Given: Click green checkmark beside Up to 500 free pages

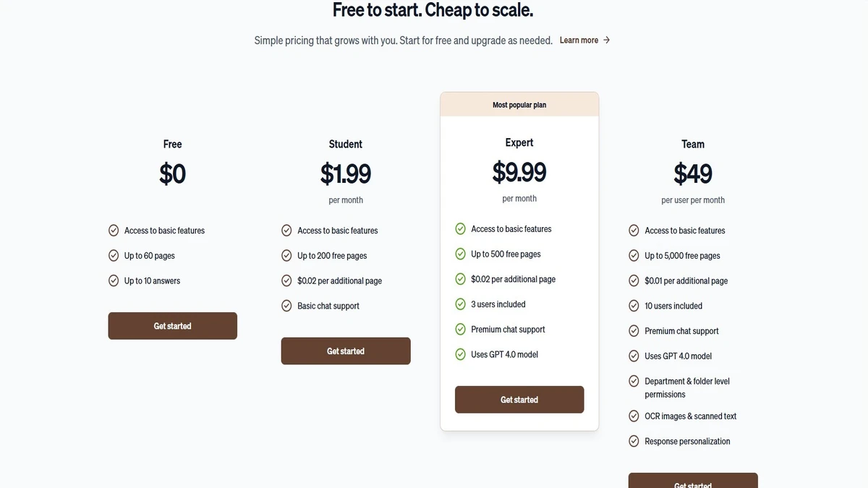Looking at the screenshot, I should 460,254.
